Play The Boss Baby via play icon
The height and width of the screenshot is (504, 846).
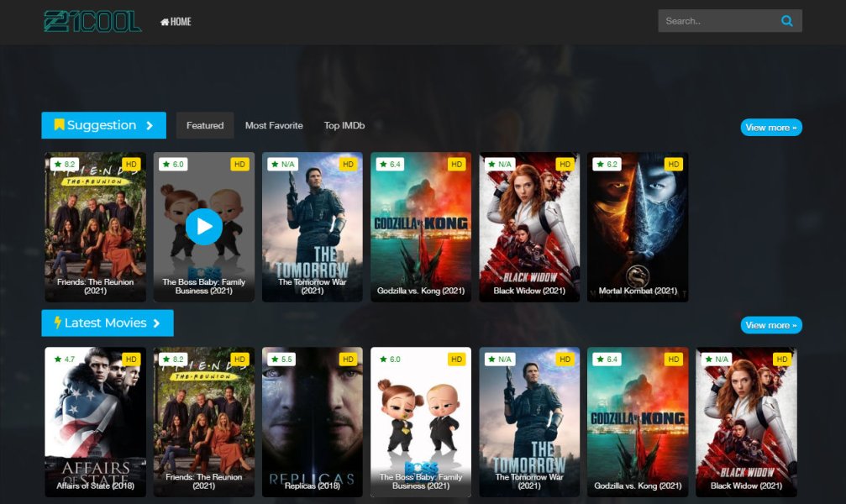[x=204, y=227]
